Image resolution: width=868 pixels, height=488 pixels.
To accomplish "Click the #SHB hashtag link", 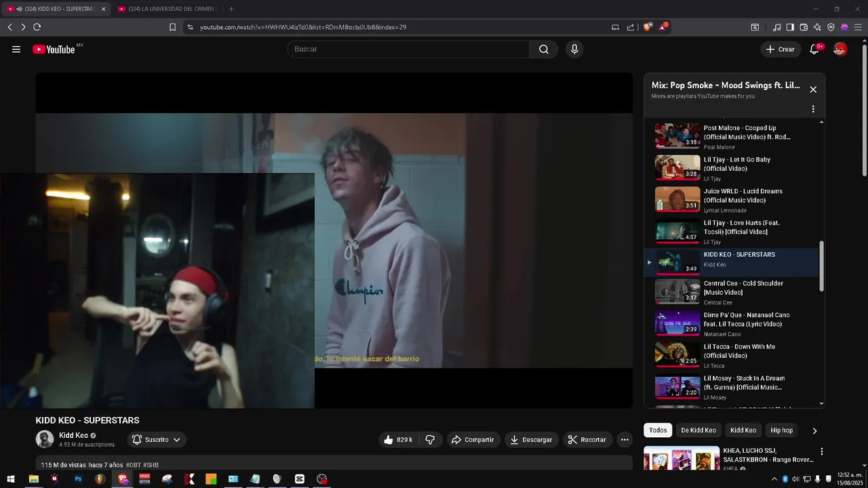I will (151, 465).
